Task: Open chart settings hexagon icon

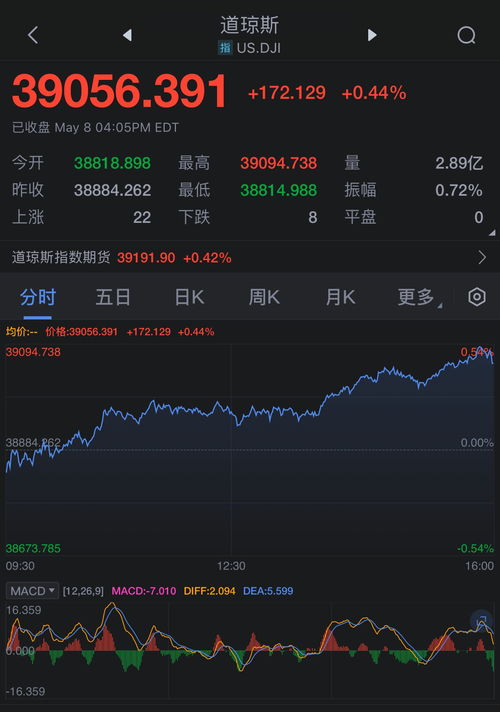Action: pyautogui.click(x=477, y=297)
